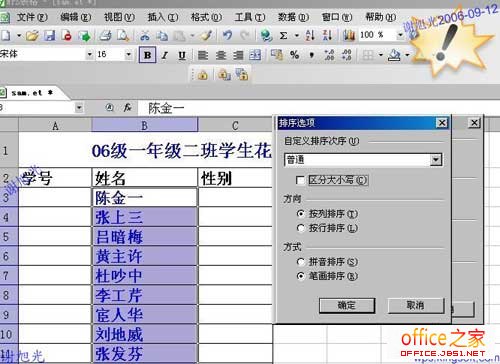This screenshot has height=364, width=500.
Task: Click the function fx icon in formula bar
Action: click(x=127, y=107)
